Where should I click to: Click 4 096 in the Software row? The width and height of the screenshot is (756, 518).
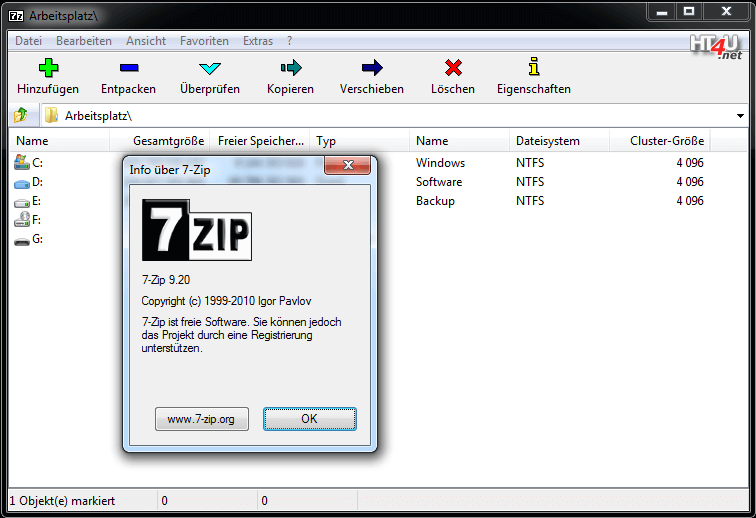coord(690,182)
